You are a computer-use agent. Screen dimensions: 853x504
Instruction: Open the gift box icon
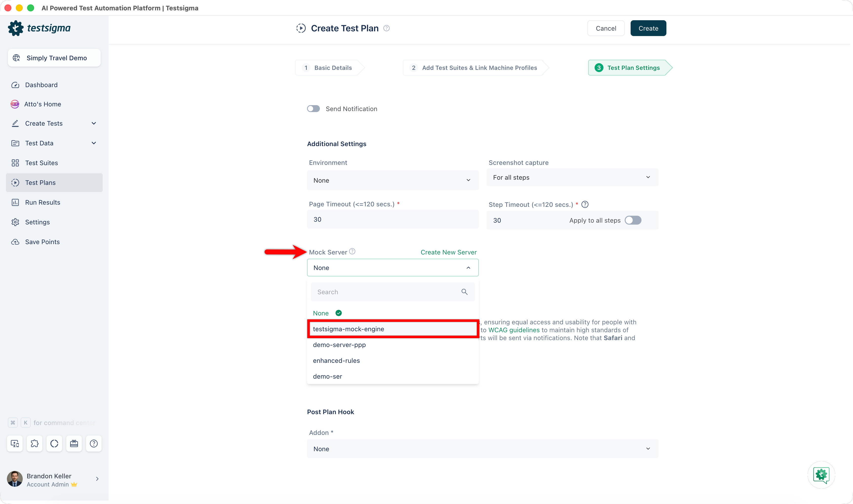click(74, 444)
